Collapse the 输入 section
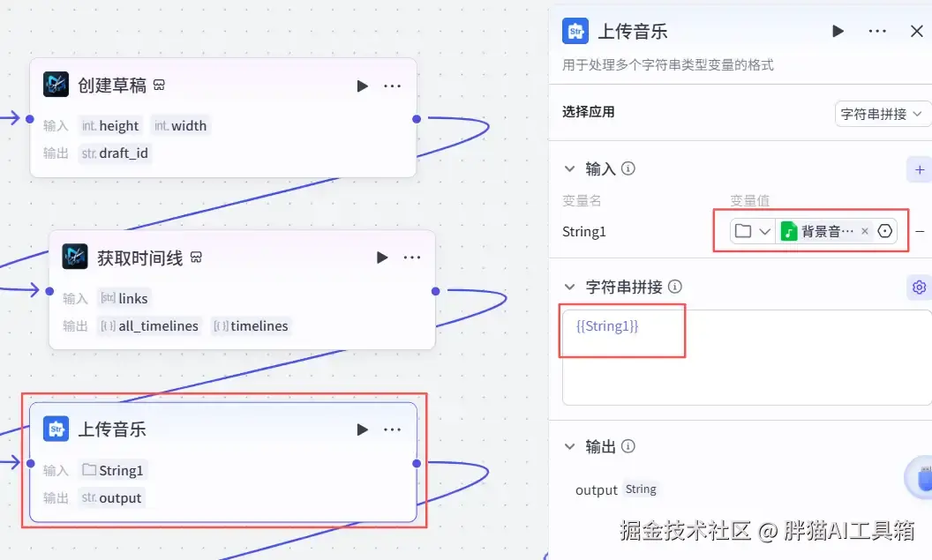The image size is (932, 560). tap(569, 168)
